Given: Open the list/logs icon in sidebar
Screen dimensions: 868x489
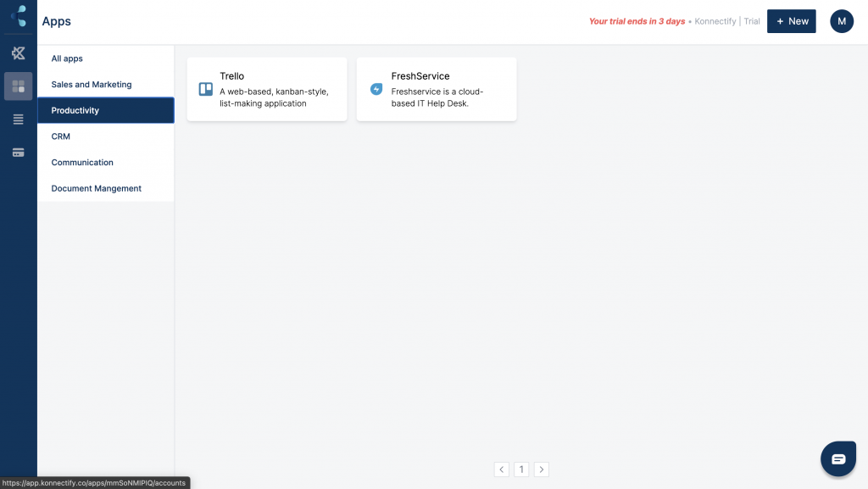Looking at the screenshot, I should point(19,119).
